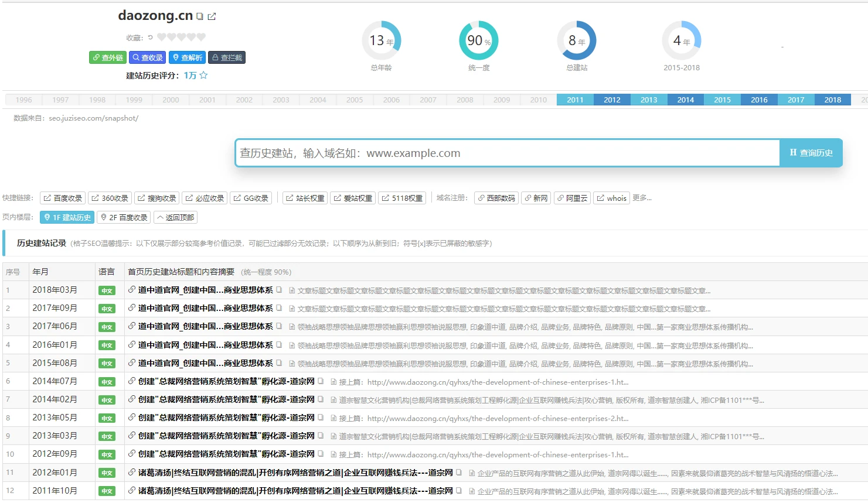
Task: Click the green 查外链 button
Action: click(x=108, y=57)
